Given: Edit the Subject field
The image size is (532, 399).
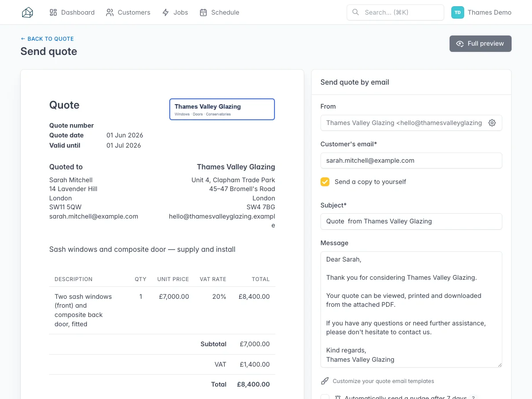Looking at the screenshot, I should pos(411,221).
